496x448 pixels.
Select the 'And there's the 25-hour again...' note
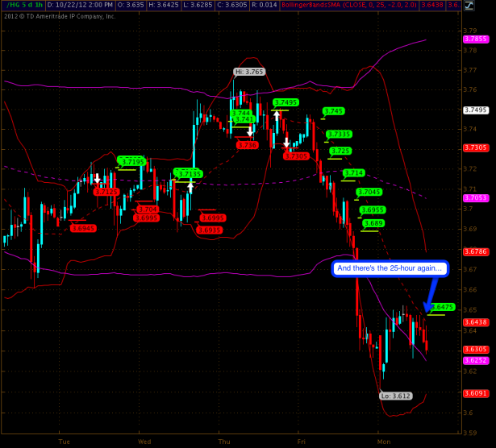[389, 268]
